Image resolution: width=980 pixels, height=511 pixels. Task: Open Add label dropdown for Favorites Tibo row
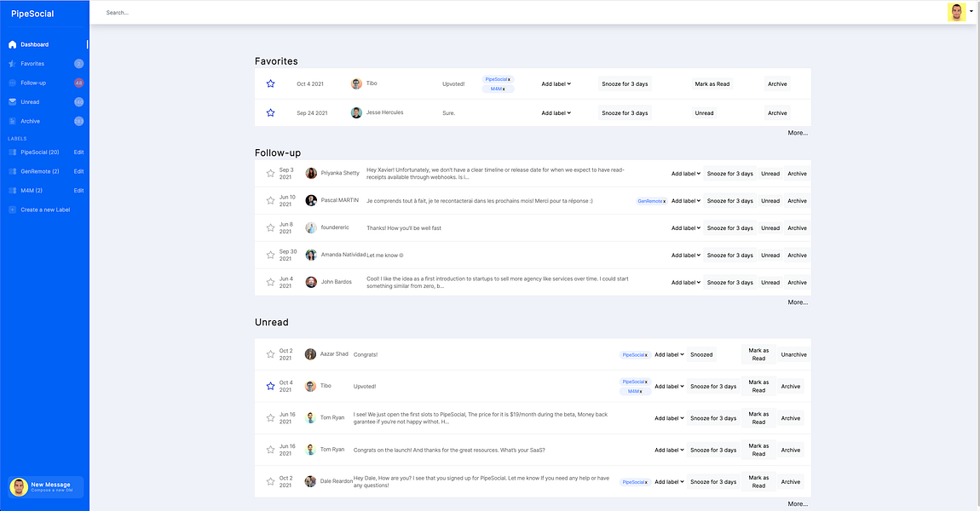click(556, 83)
